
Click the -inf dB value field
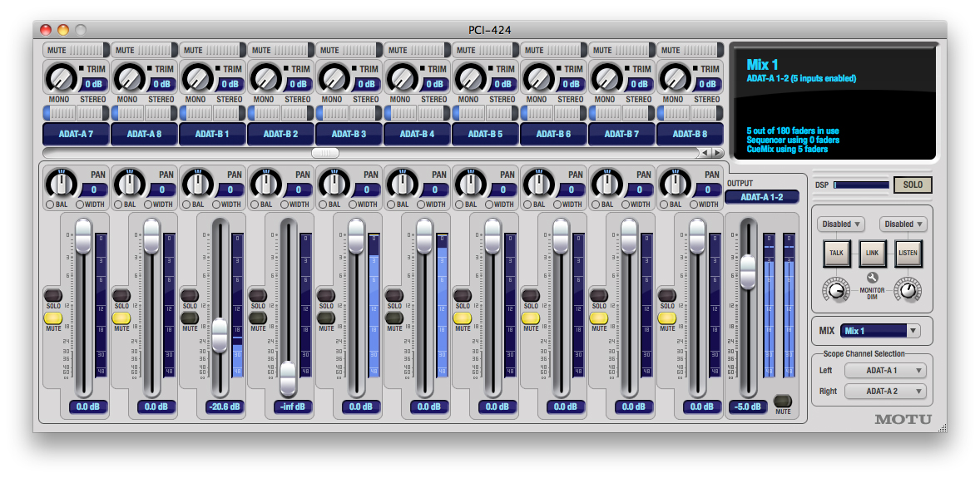(292, 407)
